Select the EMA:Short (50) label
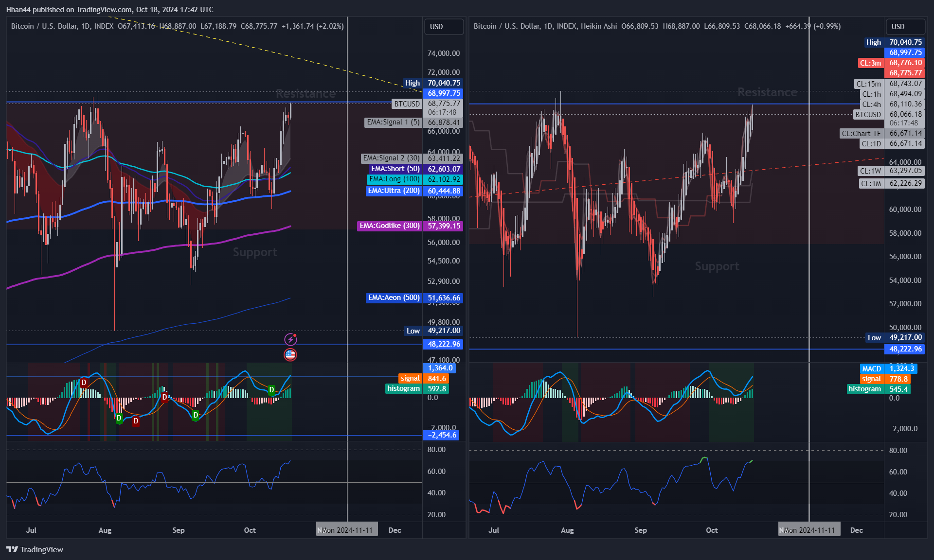The height and width of the screenshot is (560, 934). coord(416,169)
